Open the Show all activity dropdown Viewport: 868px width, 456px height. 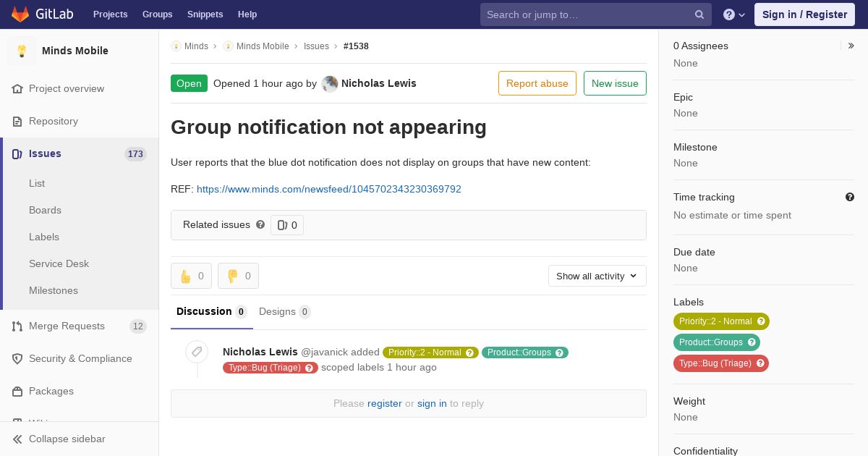pyautogui.click(x=597, y=276)
